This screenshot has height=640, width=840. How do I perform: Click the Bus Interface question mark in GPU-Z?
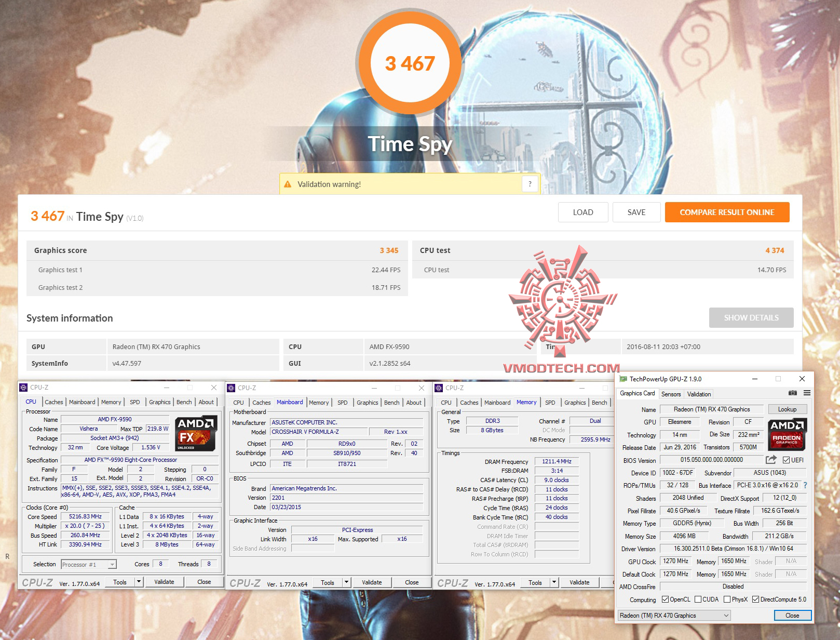click(805, 485)
